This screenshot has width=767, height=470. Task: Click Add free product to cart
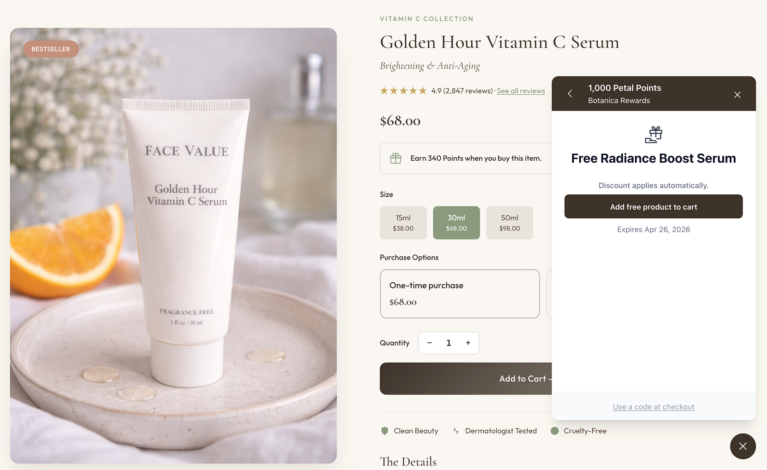click(x=653, y=206)
